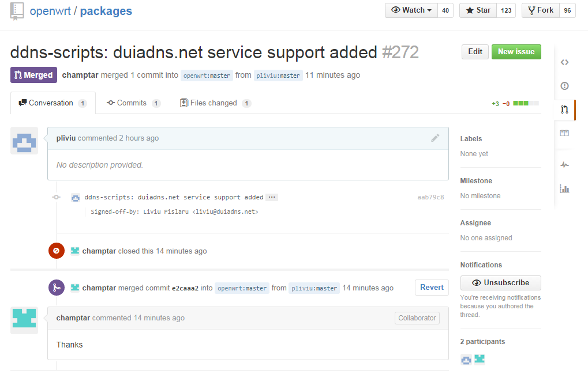588x374 pixels.
Task: Expand commit message with ellipsis button
Action: coord(272,197)
